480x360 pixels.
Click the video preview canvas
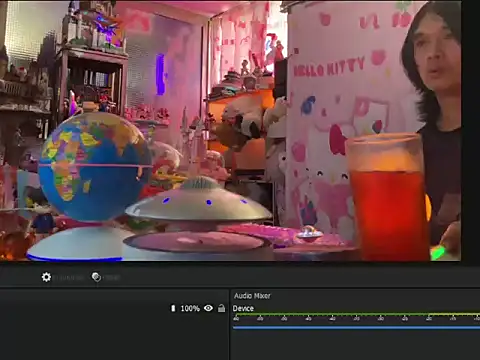(230, 131)
